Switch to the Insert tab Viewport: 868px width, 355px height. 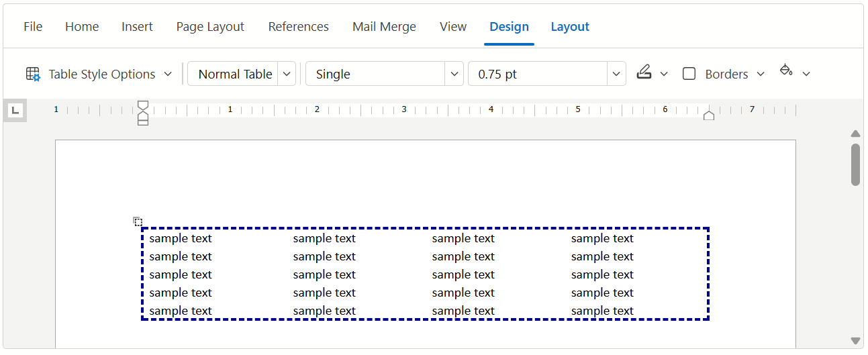(137, 27)
